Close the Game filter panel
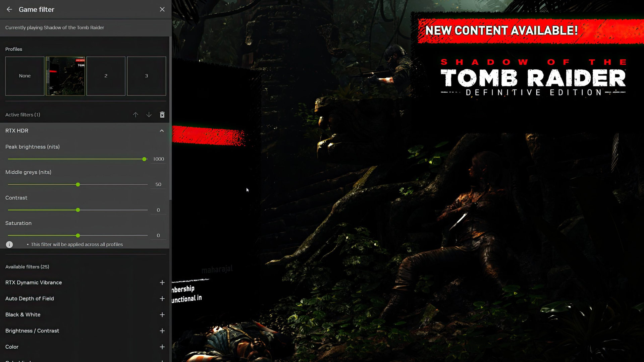The height and width of the screenshot is (362, 644). (162, 9)
